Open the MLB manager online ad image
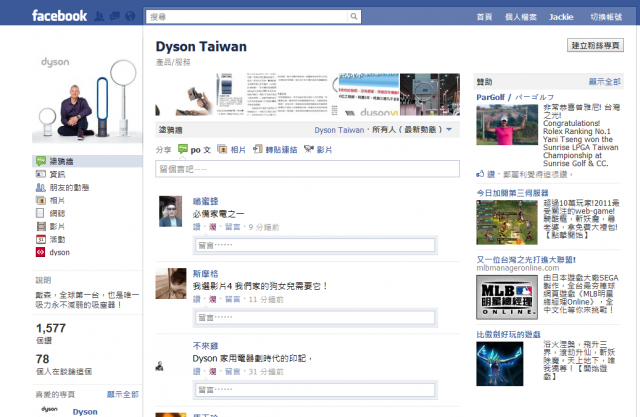 pos(507,297)
